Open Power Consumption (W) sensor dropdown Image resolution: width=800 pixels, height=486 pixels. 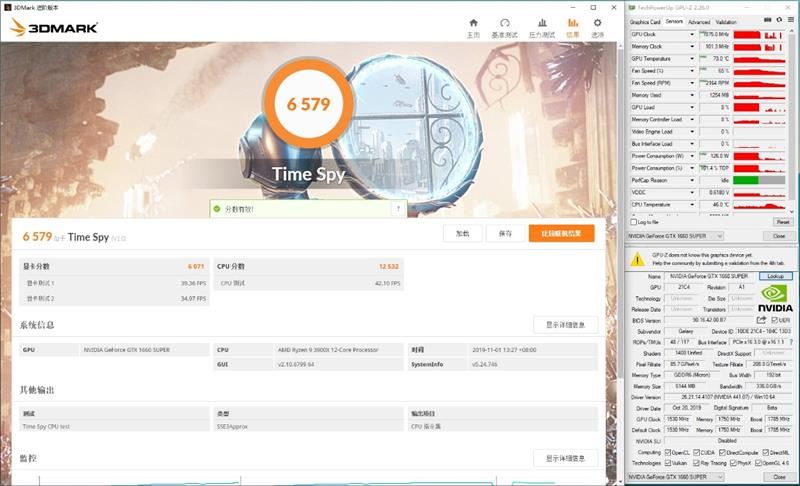[x=692, y=156]
